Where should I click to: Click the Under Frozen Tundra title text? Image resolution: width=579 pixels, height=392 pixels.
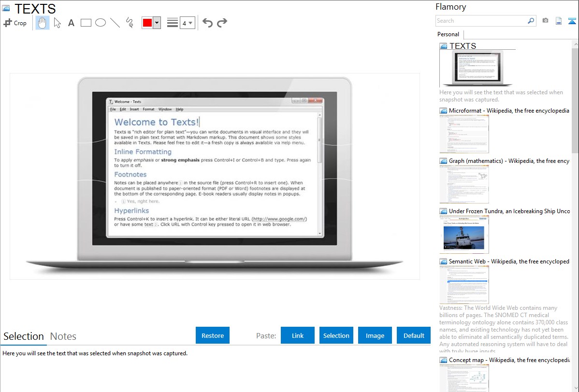(x=509, y=211)
